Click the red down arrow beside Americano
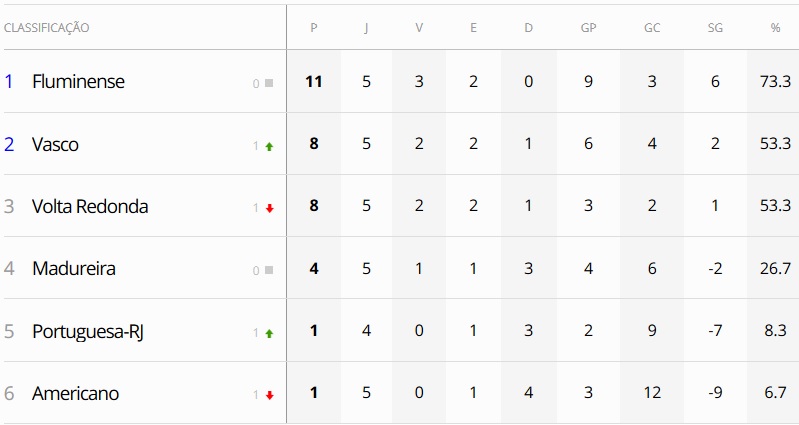This screenshot has height=425, width=799. coord(269,395)
